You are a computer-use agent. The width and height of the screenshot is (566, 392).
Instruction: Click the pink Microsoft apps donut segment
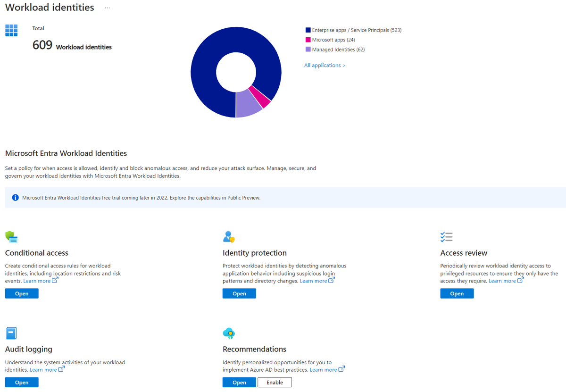(x=260, y=96)
